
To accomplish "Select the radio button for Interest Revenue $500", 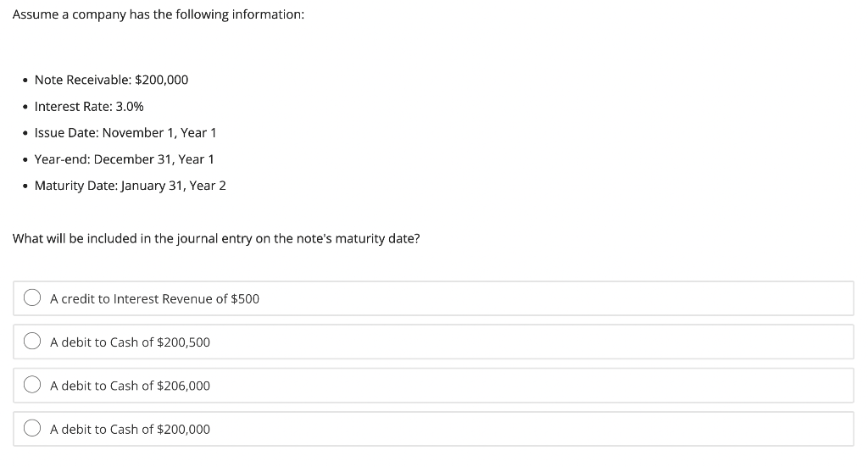I will pyautogui.click(x=33, y=298).
